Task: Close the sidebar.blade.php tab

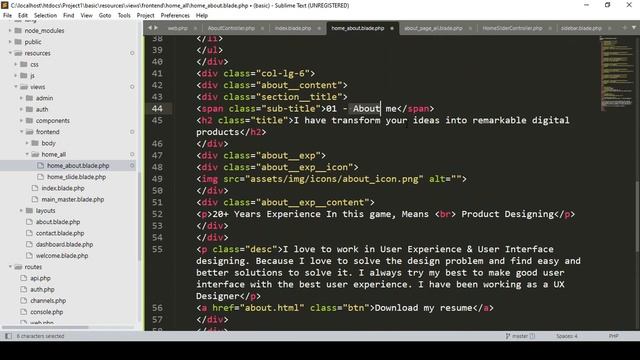Action: 609,28
